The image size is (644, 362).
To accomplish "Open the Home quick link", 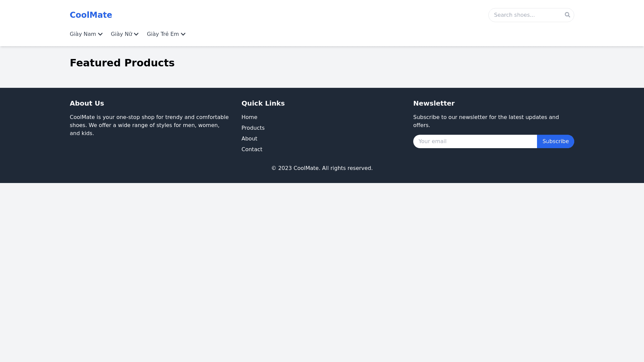I will coord(249,117).
